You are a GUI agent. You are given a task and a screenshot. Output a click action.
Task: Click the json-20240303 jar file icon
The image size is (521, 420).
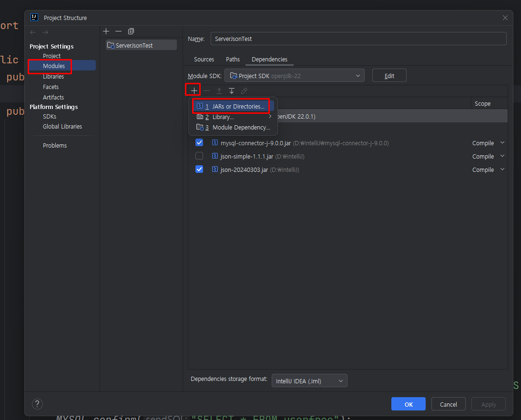tap(215, 169)
